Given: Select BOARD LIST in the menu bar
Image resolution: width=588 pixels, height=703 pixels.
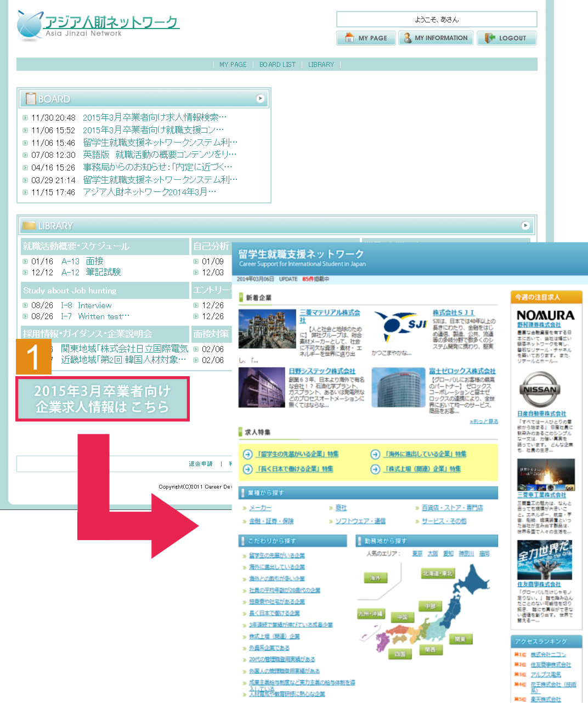Looking at the screenshot, I should [x=278, y=65].
